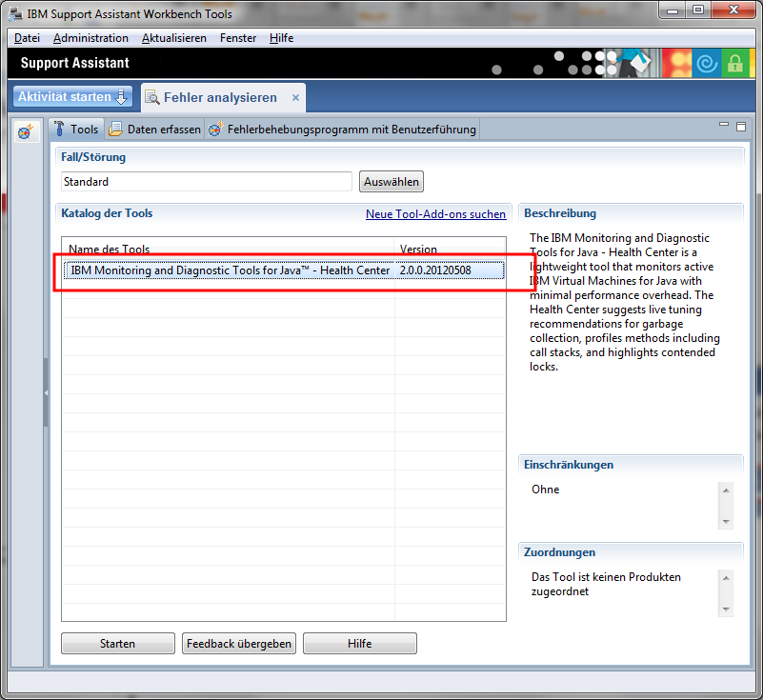Screen dimensions: 763x700
Task: Switch to the Daten erfassen tab
Action: tap(154, 130)
